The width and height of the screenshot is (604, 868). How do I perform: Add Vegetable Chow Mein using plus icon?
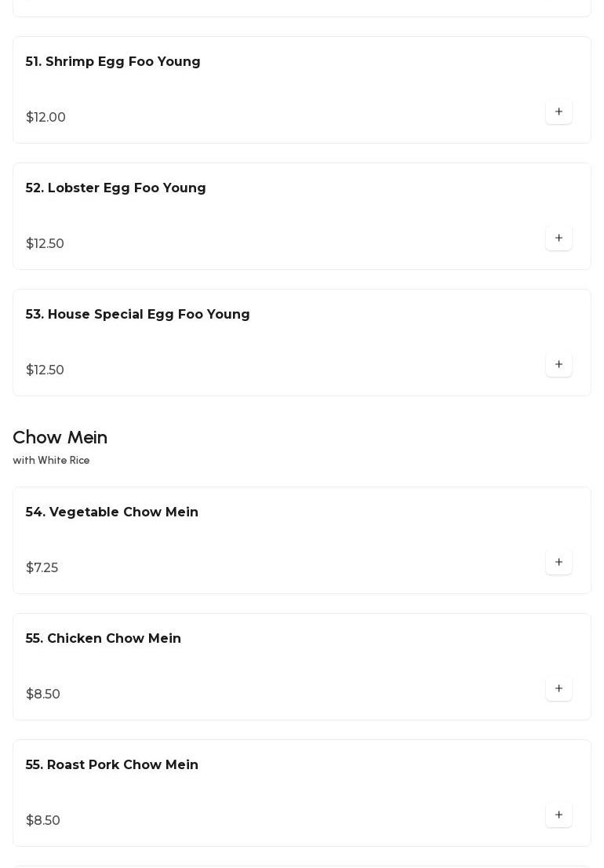click(x=559, y=562)
